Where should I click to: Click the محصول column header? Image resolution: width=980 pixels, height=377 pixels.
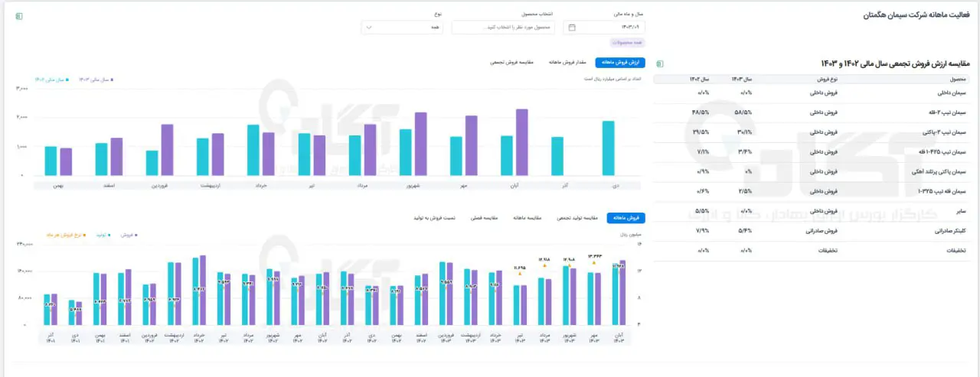click(957, 79)
